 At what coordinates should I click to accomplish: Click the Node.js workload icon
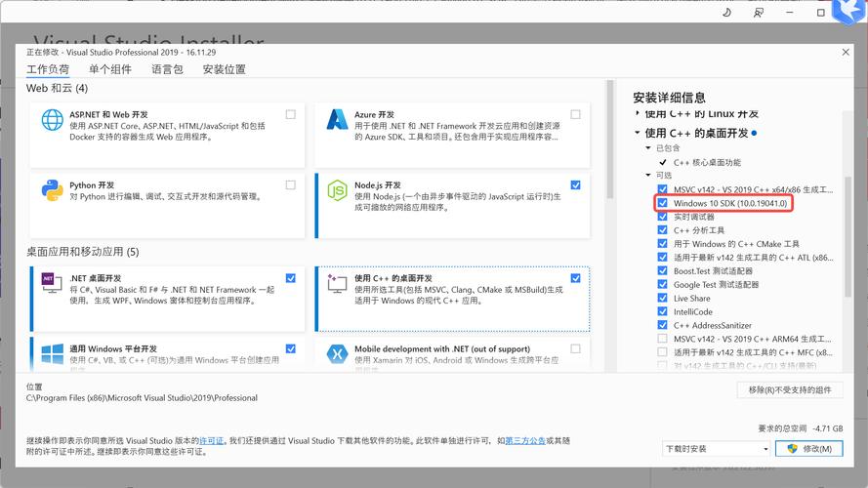pyautogui.click(x=337, y=190)
